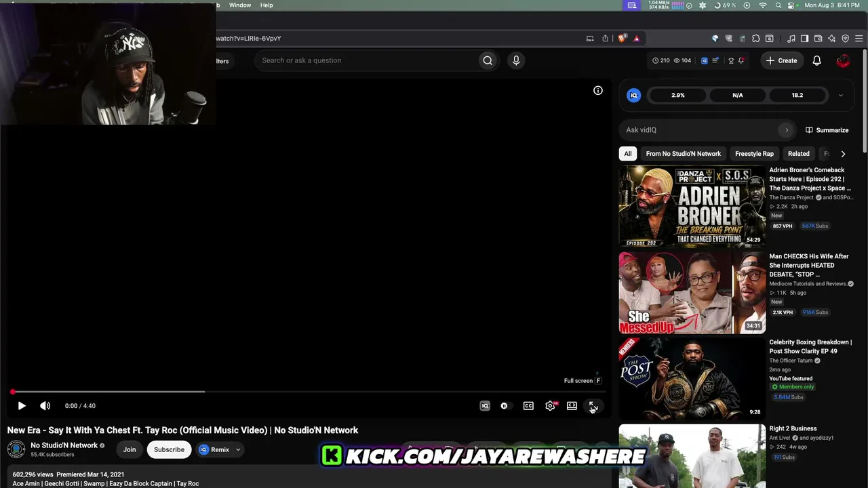The width and height of the screenshot is (868, 488).
Task: Click the Remix button
Action: coord(214,449)
